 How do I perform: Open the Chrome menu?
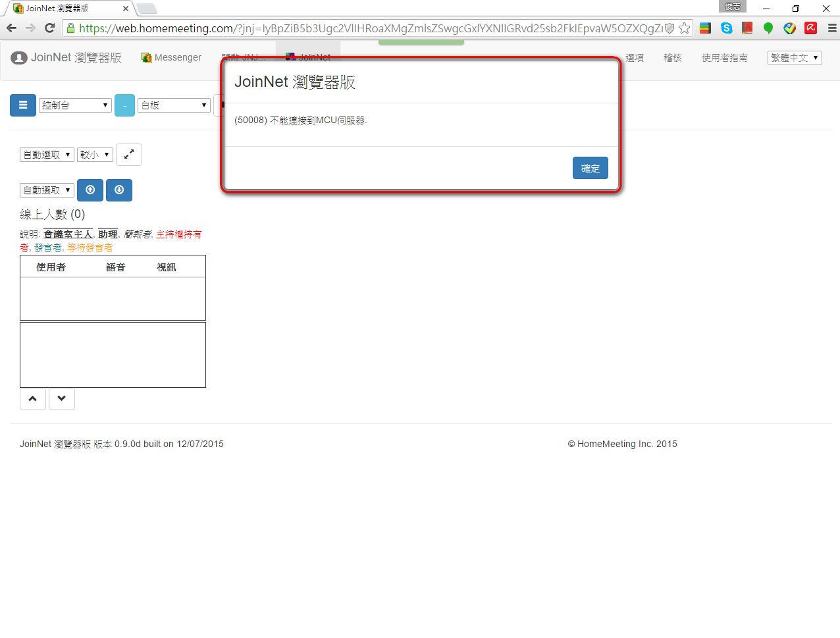click(832, 28)
